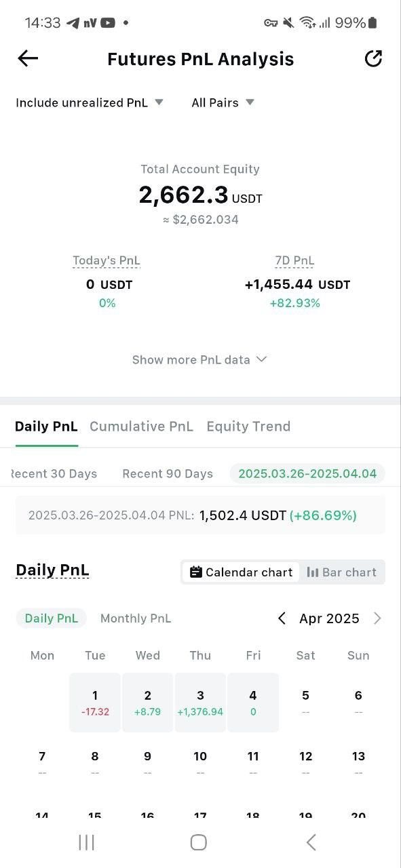
Task: Open the All Pairs dropdown
Action: (x=223, y=102)
